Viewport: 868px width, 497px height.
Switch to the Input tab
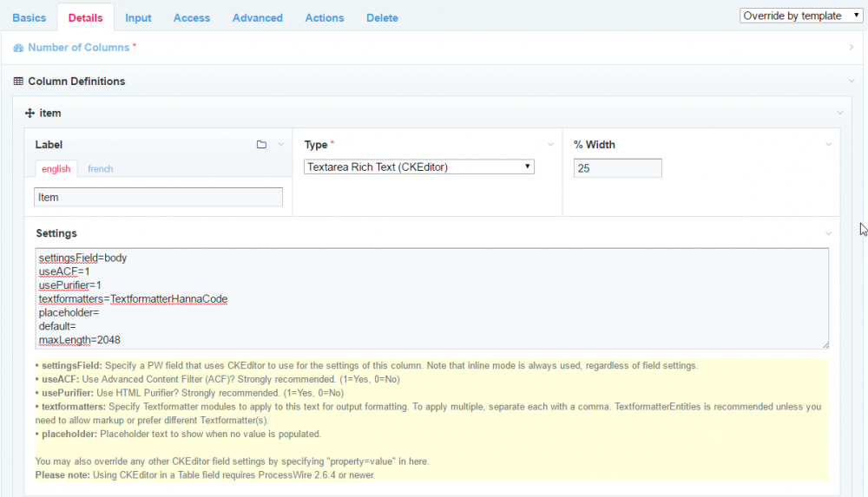138,17
